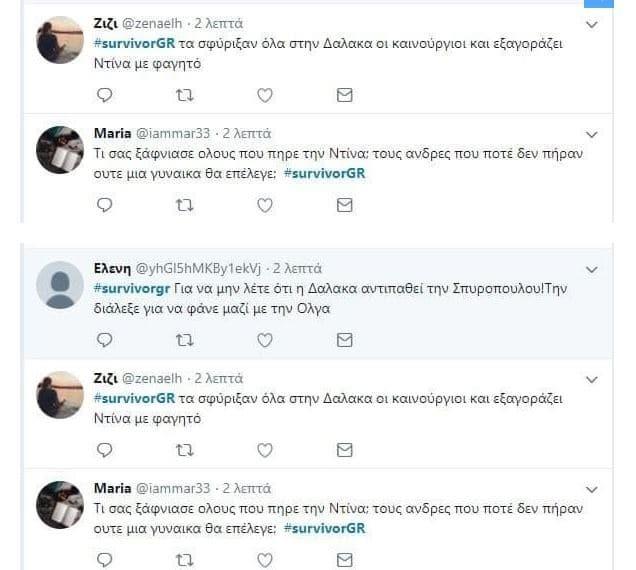Screen dimensions: 636x570
Task: Open the chevron menu on Ελενη's tweet
Action: (x=592, y=269)
